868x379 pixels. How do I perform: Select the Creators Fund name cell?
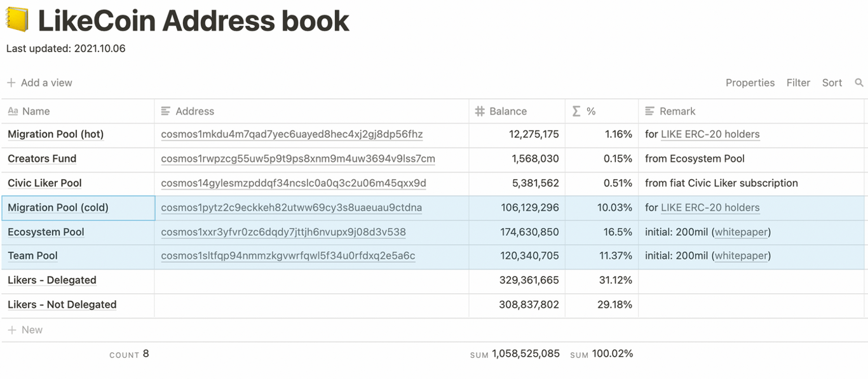[78, 158]
